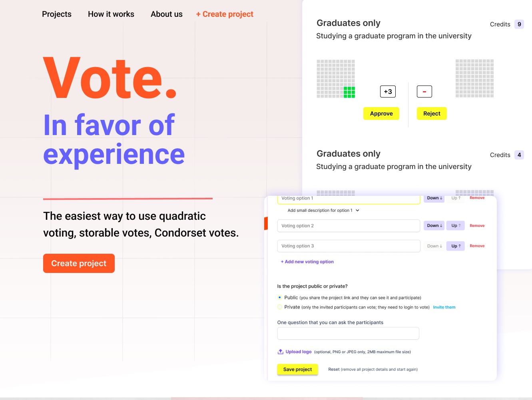The image size is (532, 400).
Task: Click the Save project button
Action: [x=297, y=369]
